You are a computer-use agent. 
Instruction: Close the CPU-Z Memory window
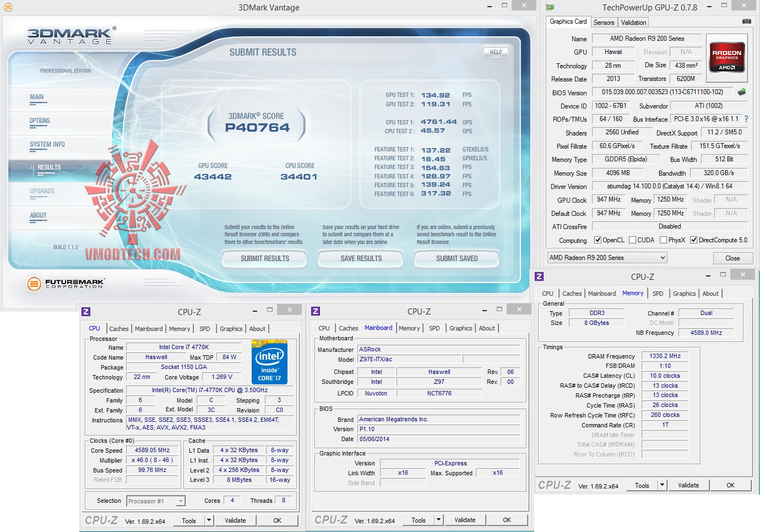click(742, 275)
